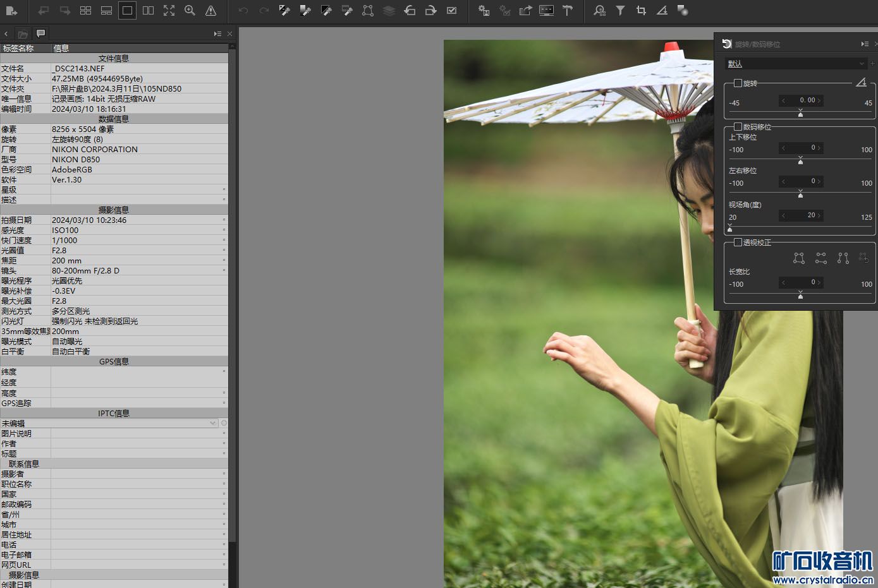The height and width of the screenshot is (588, 878).
Task: Click the export file icon at far left
Action: pyautogui.click(x=11, y=11)
